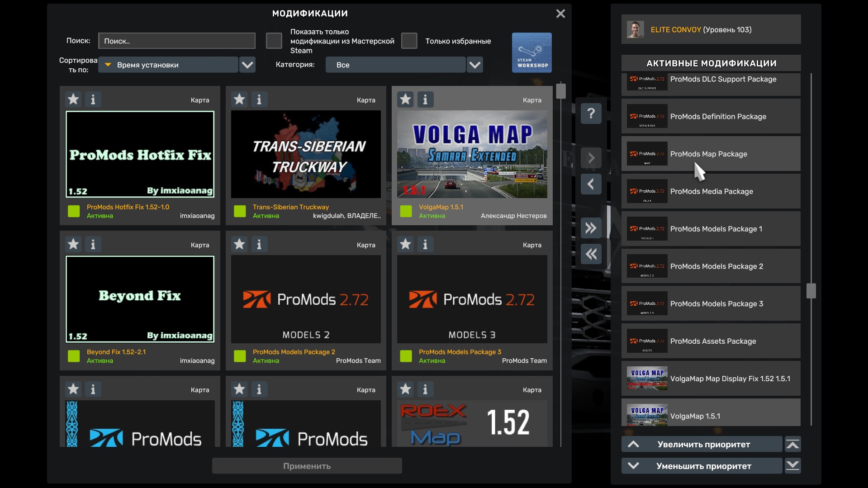The height and width of the screenshot is (488, 868).
Task: Click the Поиск search field
Action: pyautogui.click(x=177, y=41)
